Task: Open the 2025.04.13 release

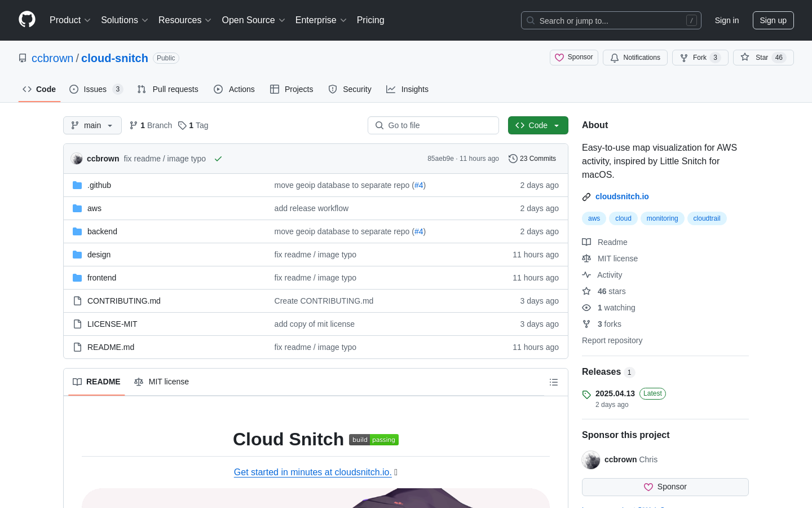Action: tap(615, 393)
